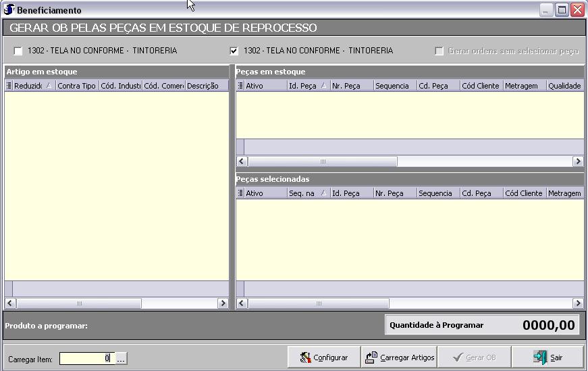Click the Carregar Item input field
The image size is (588, 371).
tap(86, 359)
